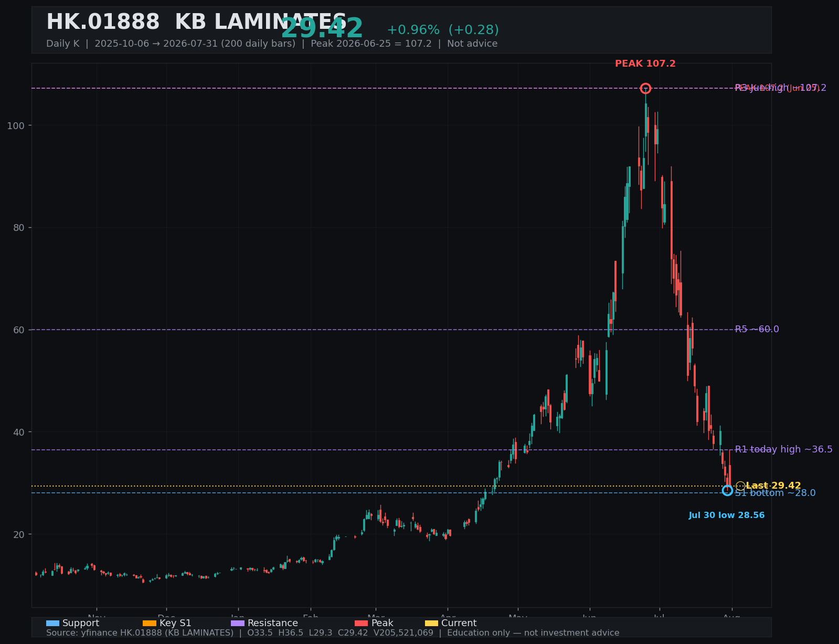The width and height of the screenshot is (839, 644).
Task: Click the yellow Current legend swatch
Action: click(431, 624)
